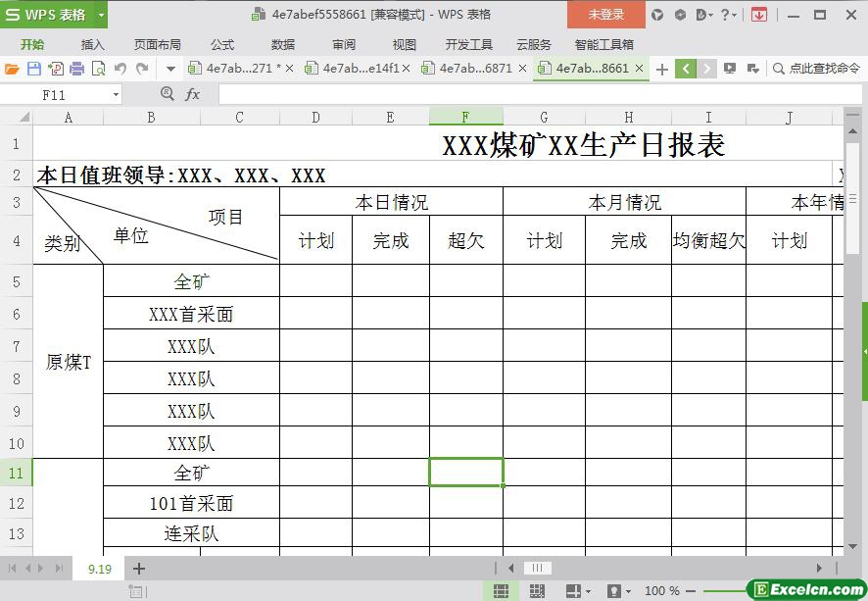Close the 4e7ab...271 document tab

point(289,68)
